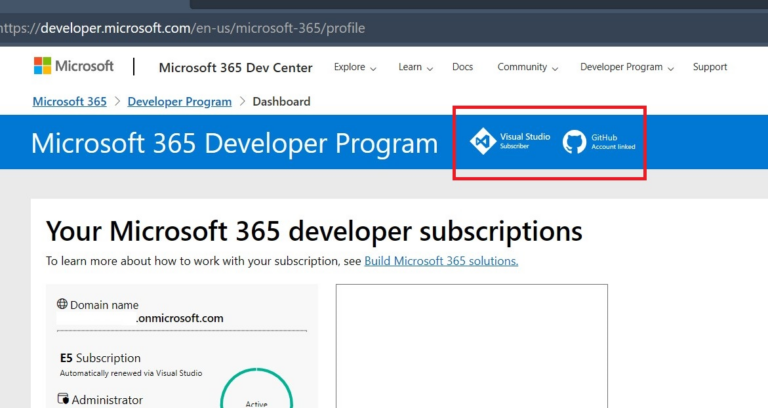Click the Microsoft logo
Viewport: 768px width, 408px height.
[73, 66]
